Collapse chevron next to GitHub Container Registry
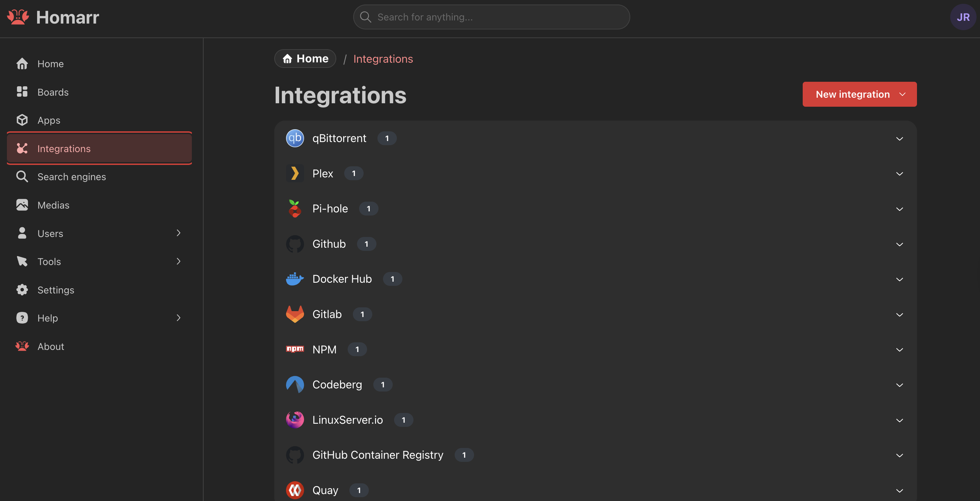This screenshot has height=501, width=980. (900, 455)
